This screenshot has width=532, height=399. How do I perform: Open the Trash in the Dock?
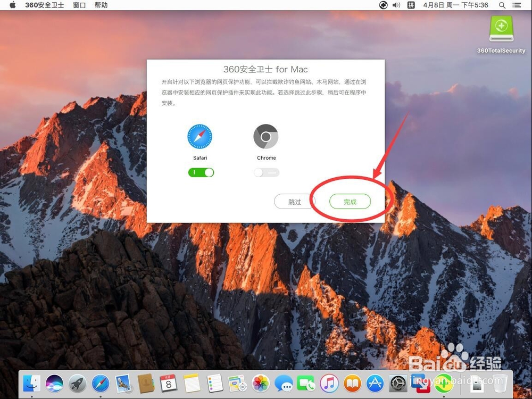500,384
